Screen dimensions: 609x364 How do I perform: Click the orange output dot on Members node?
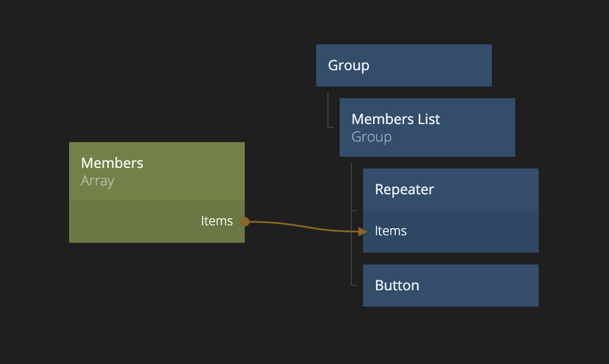245,222
